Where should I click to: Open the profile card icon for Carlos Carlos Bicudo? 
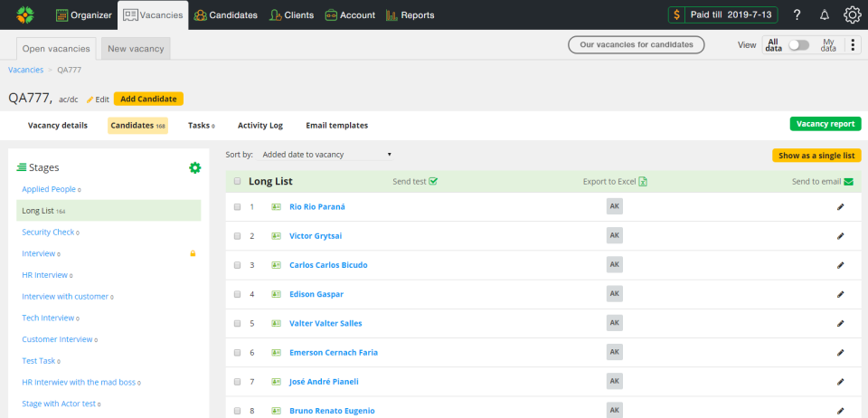click(277, 265)
